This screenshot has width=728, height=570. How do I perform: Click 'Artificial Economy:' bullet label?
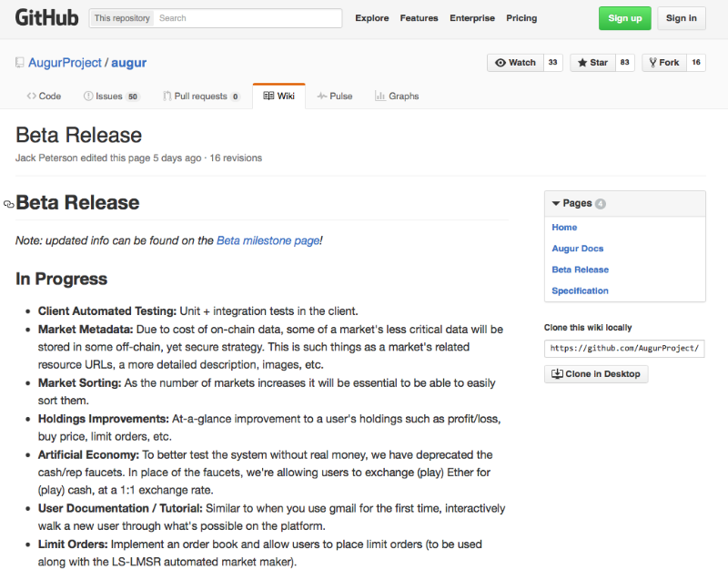[88, 454]
